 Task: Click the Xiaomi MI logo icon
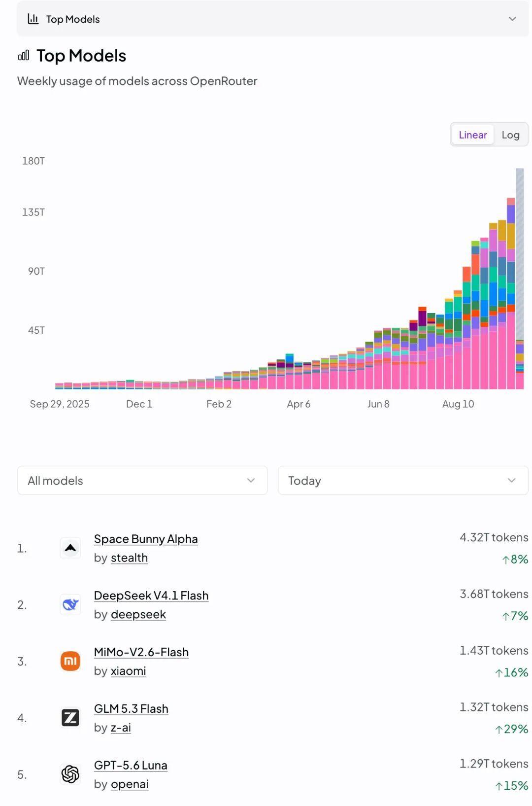(70, 661)
